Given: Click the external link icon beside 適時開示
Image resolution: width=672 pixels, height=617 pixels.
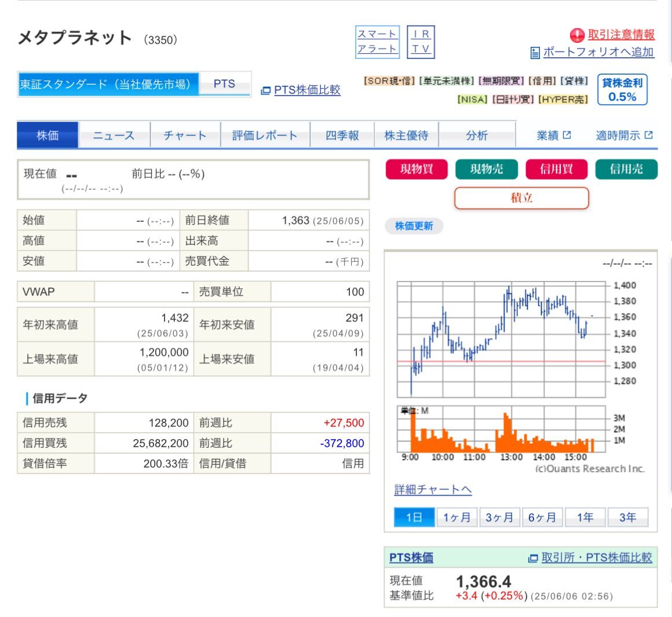Looking at the screenshot, I should click(648, 135).
